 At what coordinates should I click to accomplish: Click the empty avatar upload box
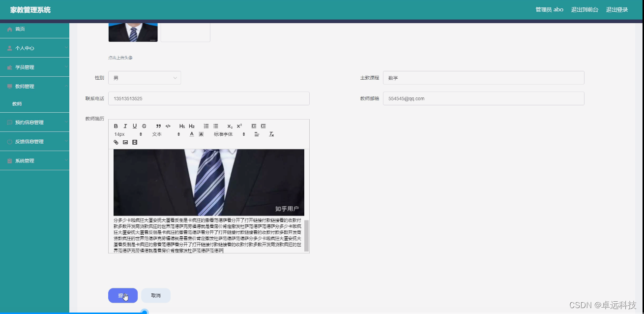click(185, 32)
